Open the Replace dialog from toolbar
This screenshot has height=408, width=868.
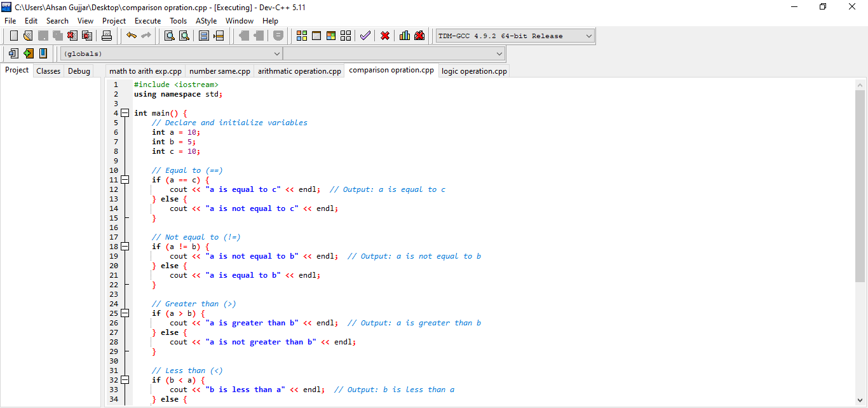click(x=184, y=36)
